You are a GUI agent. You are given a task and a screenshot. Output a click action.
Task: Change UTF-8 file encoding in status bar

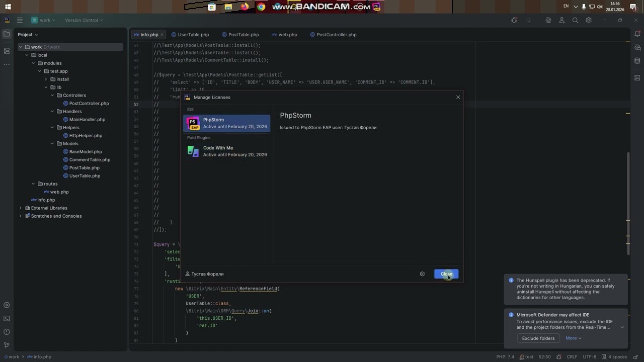tap(589, 357)
